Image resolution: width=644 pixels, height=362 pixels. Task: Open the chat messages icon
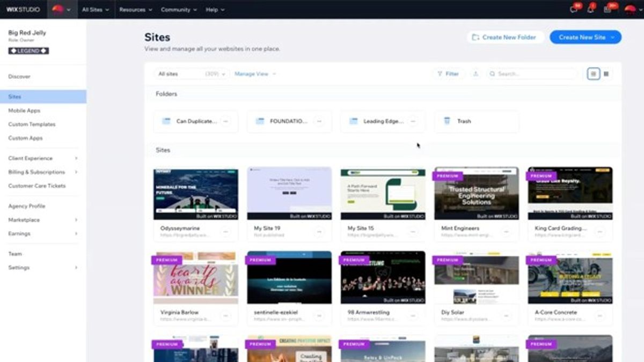point(574,10)
